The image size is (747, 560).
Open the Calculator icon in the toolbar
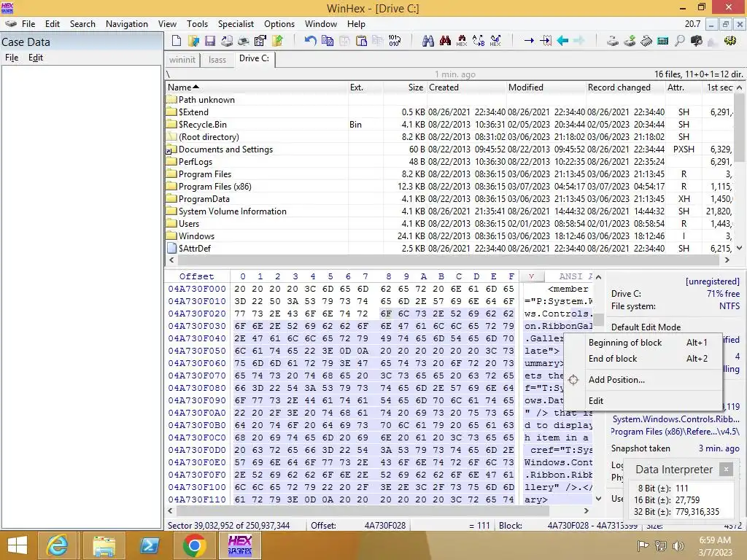point(662,41)
